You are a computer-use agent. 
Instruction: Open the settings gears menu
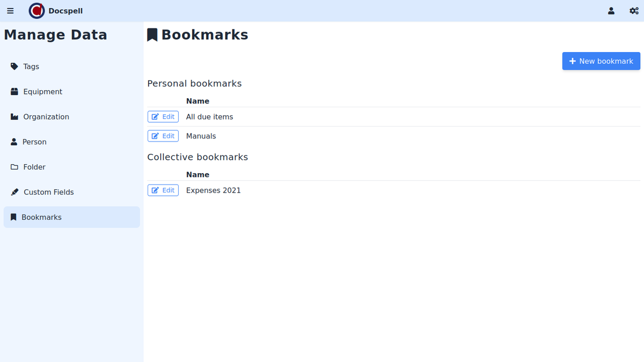[x=634, y=11]
